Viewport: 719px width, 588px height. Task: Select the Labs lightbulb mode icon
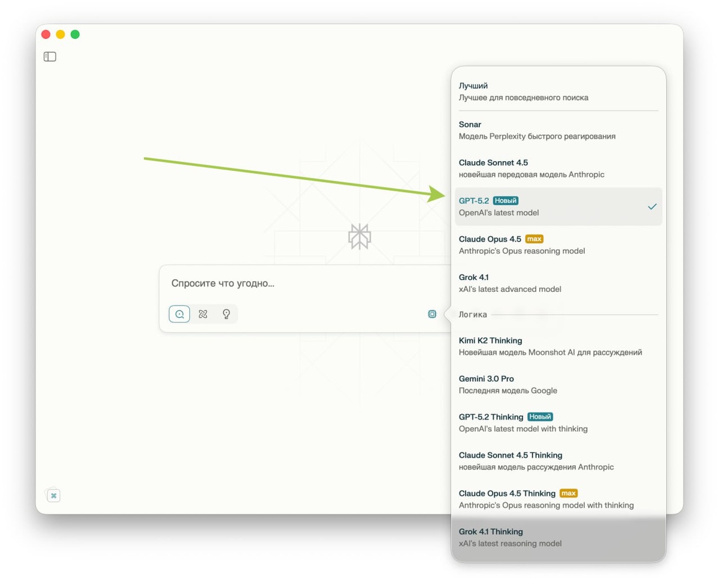pos(226,313)
